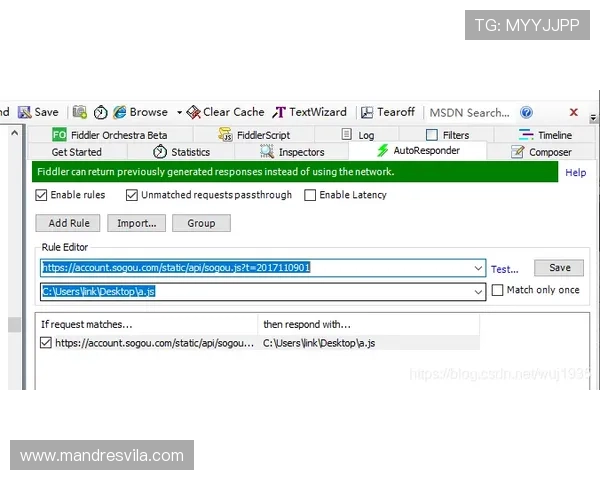Screen dimensions: 600x480
Task: Switch to the FiddlerScript tab
Action: pyautogui.click(x=254, y=135)
